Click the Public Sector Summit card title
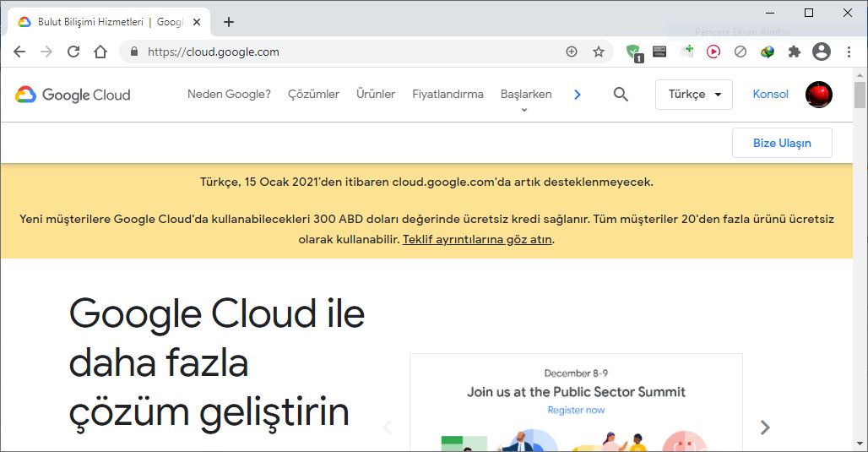Viewport: 868px width, 452px height. coord(576,392)
